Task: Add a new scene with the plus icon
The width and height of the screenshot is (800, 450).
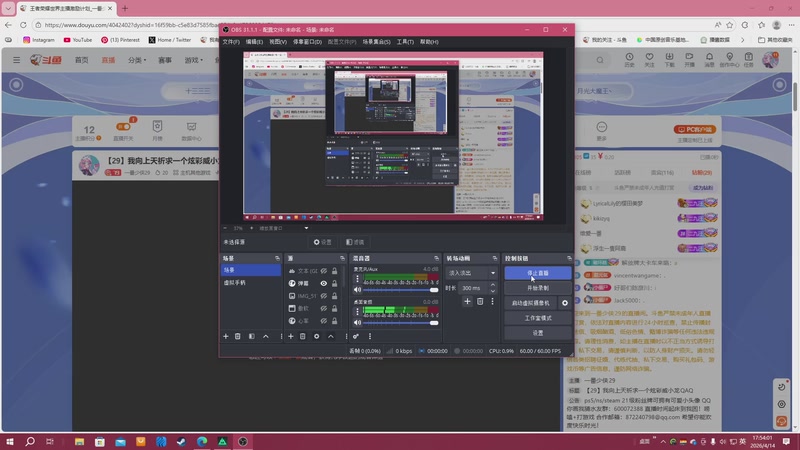Action: click(x=226, y=336)
